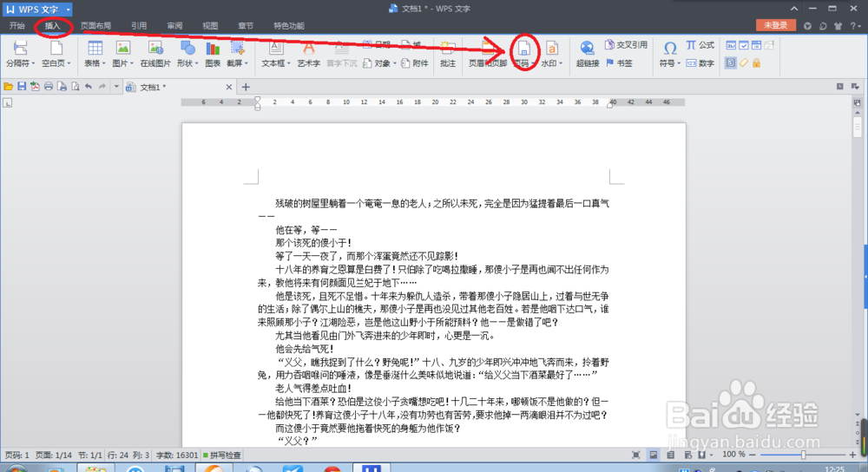Insert a checkbox form field
Image resolution: width=868 pixels, height=472 pixels.
pyautogui.click(x=744, y=45)
